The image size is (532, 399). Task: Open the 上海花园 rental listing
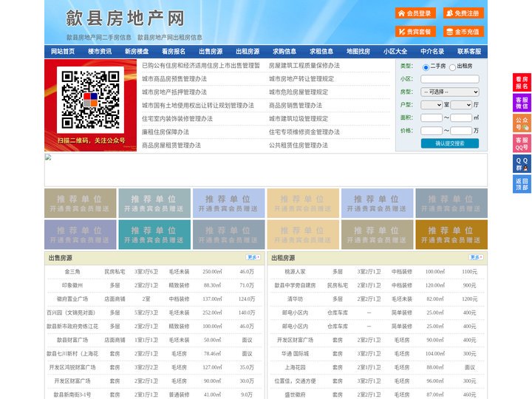[295, 367]
